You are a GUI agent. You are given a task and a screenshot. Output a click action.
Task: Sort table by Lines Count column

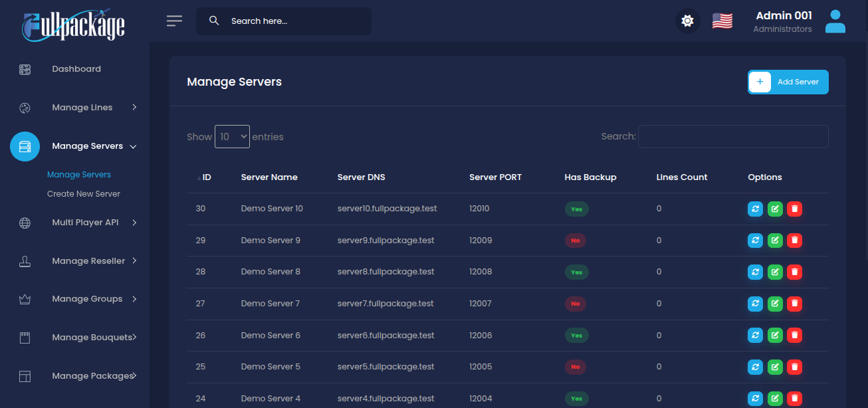coord(682,177)
